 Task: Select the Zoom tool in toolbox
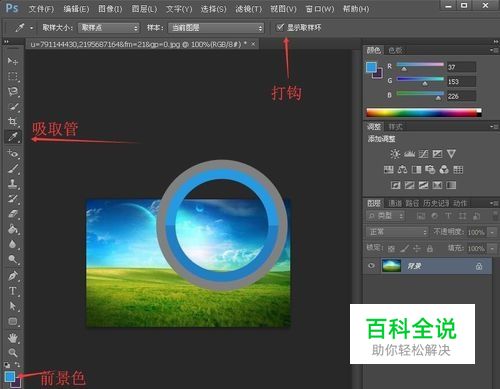(x=13, y=353)
